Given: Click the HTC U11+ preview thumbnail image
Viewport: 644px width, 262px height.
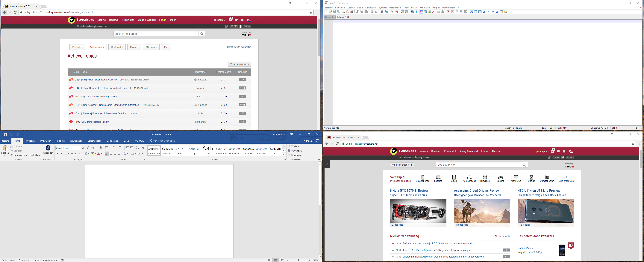Looking at the screenshot, I should point(545,211).
